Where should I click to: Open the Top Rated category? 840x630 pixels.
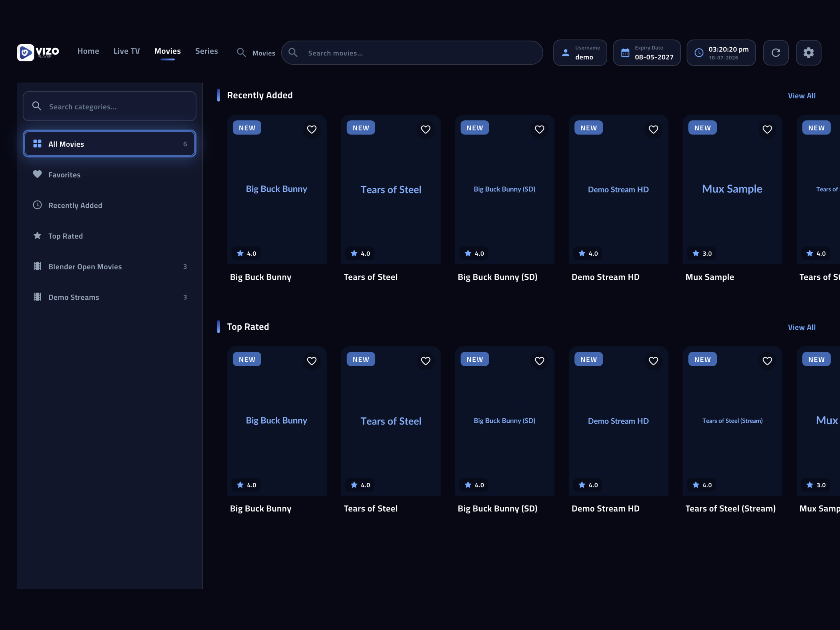(x=110, y=236)
